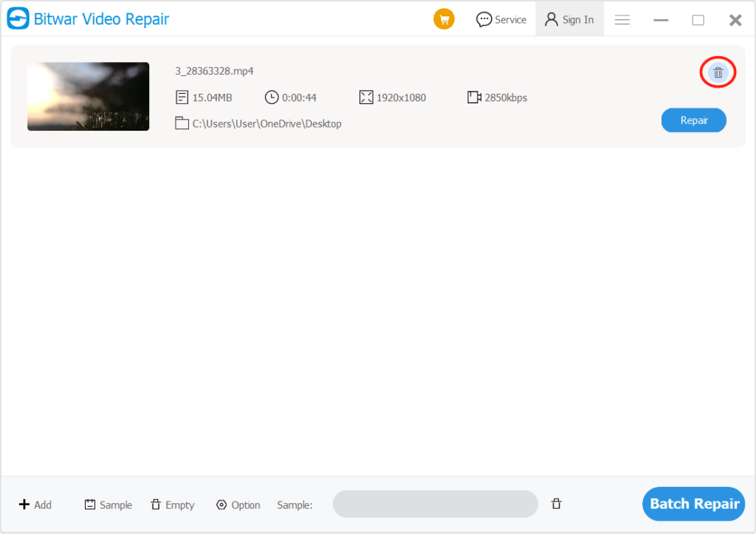Image resolution: width=756 pixels, height=534 pixels.
Task: Close the Bitwar Video Repair window
Action: click(x=735, y=20)
